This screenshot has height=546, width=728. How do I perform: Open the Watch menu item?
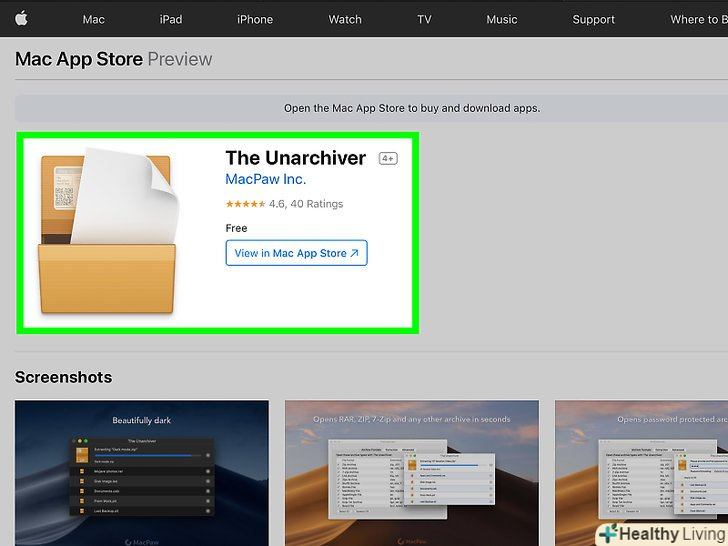tap(345, 20)
